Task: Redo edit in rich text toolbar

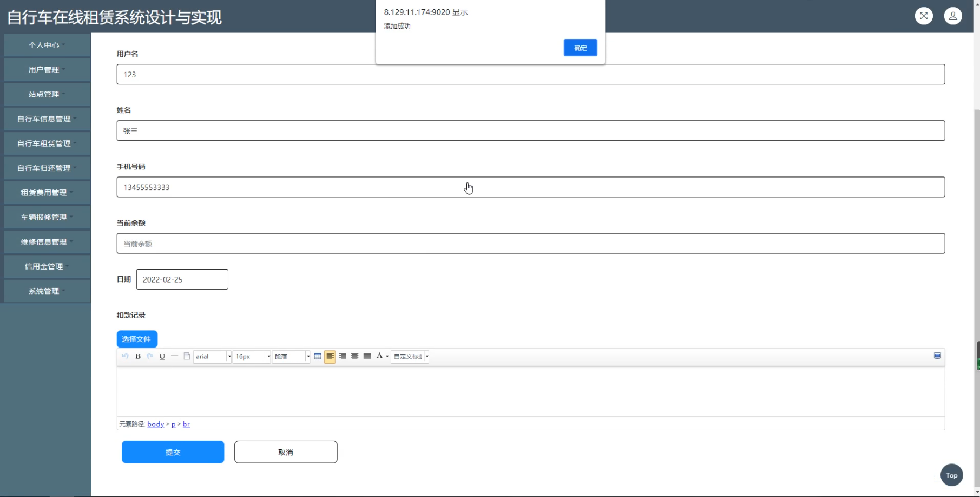Action: click(x=150, y=356)
